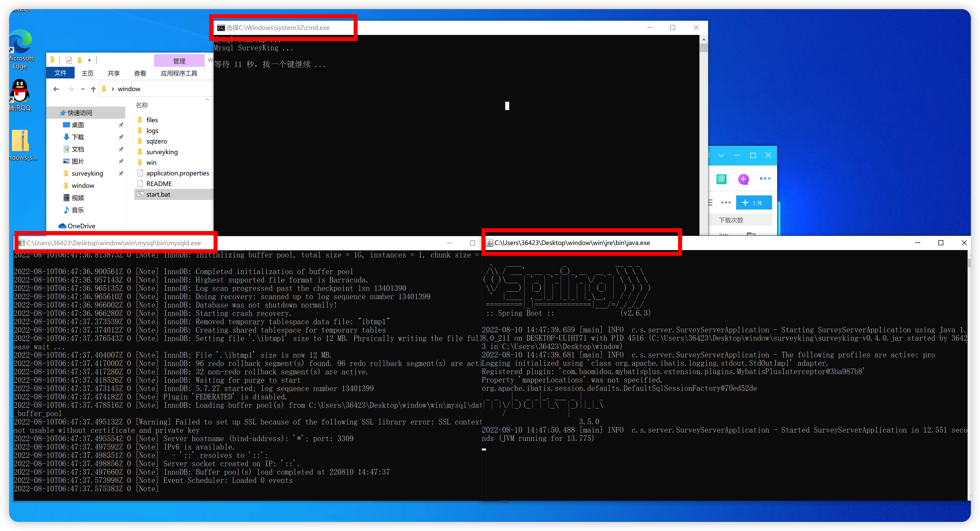Switch to the 主页 ribbon tab
The image size is (980, 531).
87,73
